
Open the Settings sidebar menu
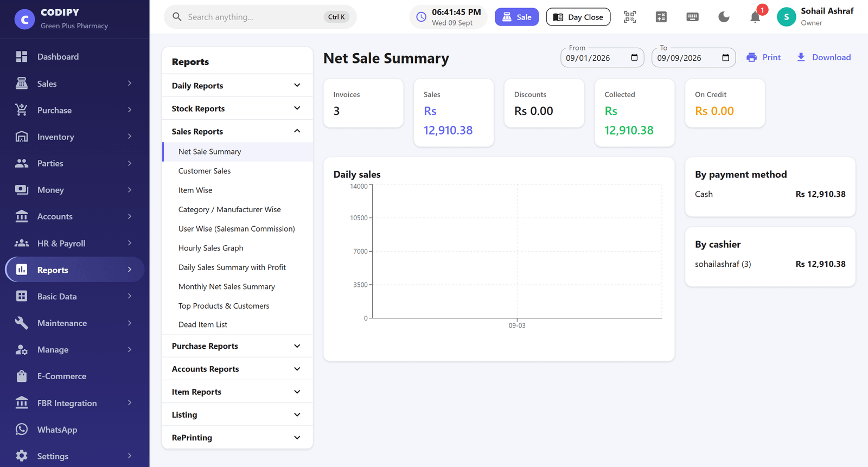[x=75, y=456]
